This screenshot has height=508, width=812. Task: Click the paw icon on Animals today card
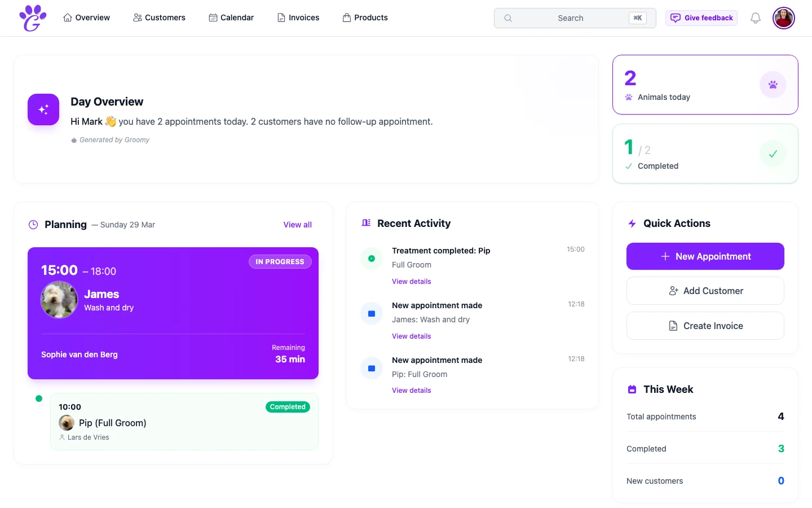tap(773, 84)
